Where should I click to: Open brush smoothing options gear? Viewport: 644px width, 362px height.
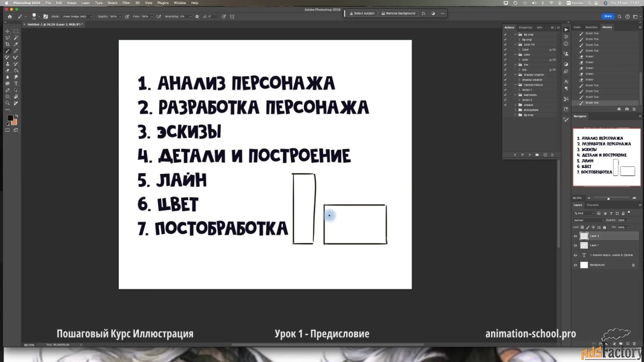point(197,17)
